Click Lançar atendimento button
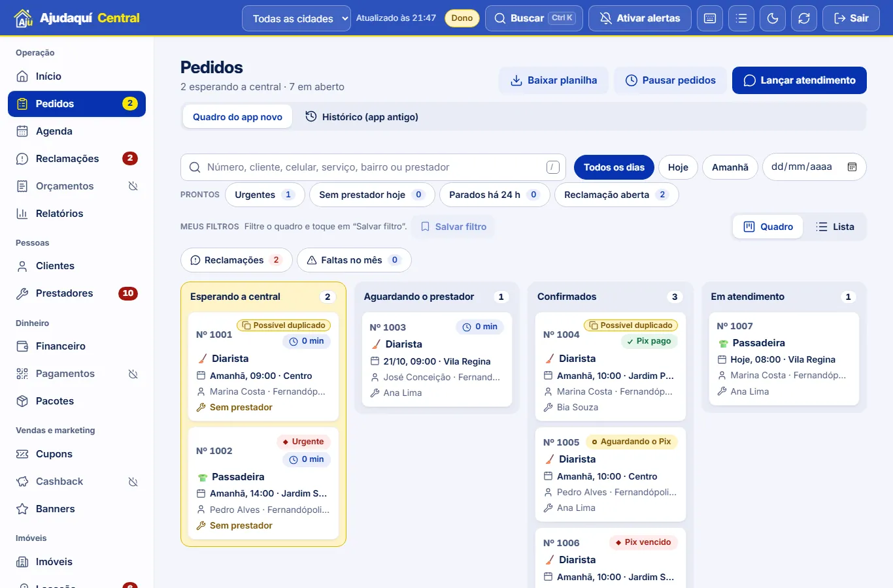Screen dimensions: 893x588 800,80
